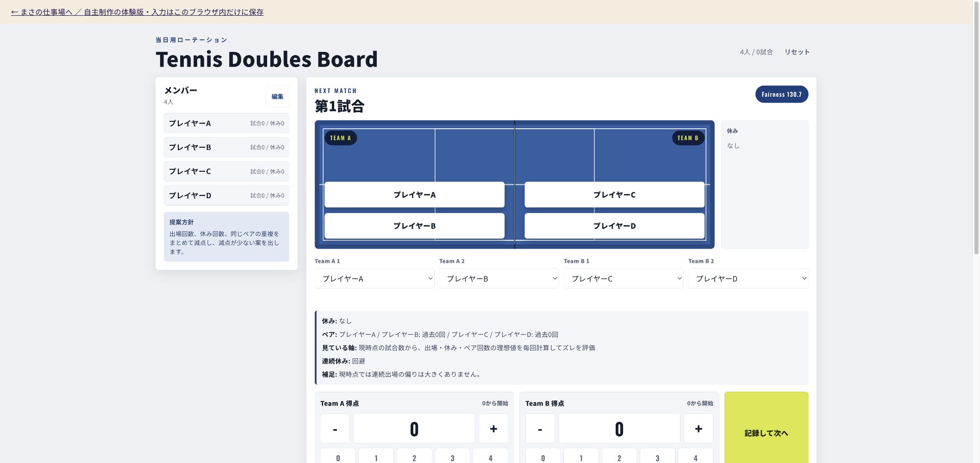Select プレイヤーA in member list
The height and width of the screenshot is (463, 980).
tap(226, 123)
